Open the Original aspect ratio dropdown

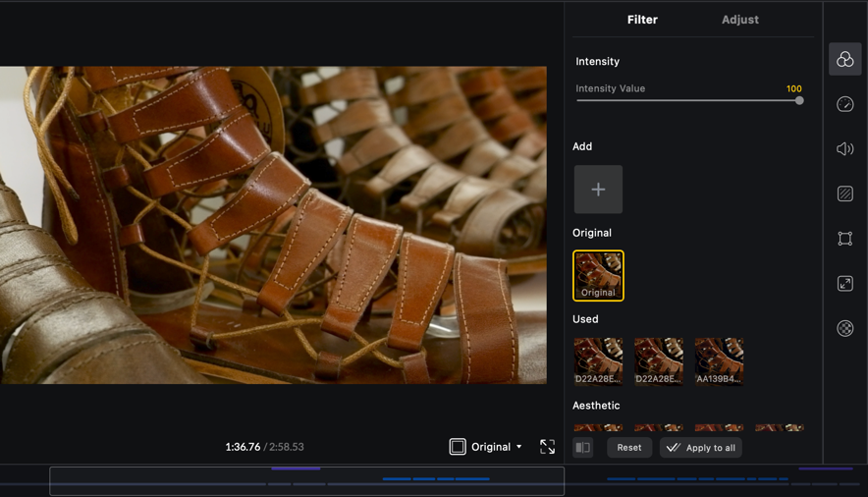tap(487, 447)
